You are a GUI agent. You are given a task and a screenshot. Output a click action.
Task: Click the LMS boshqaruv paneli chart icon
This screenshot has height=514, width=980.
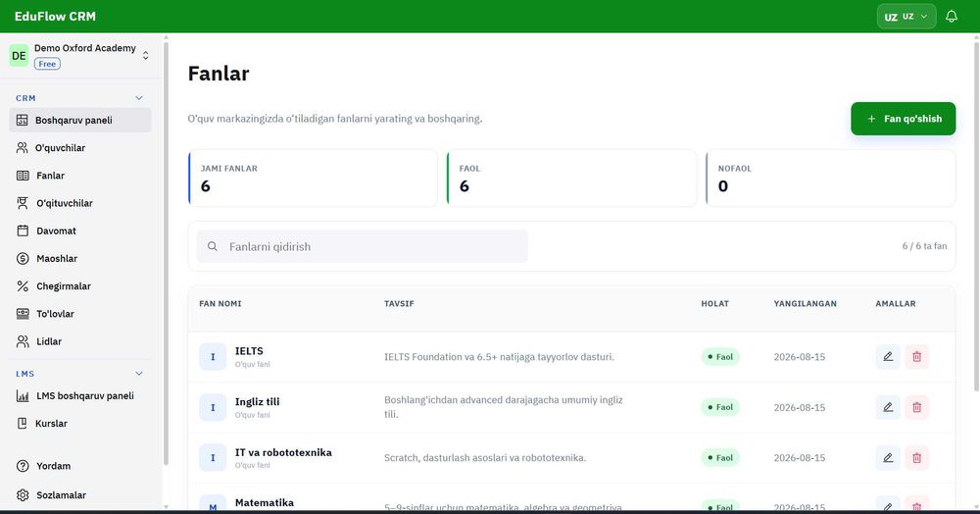(x=23, y=396)
